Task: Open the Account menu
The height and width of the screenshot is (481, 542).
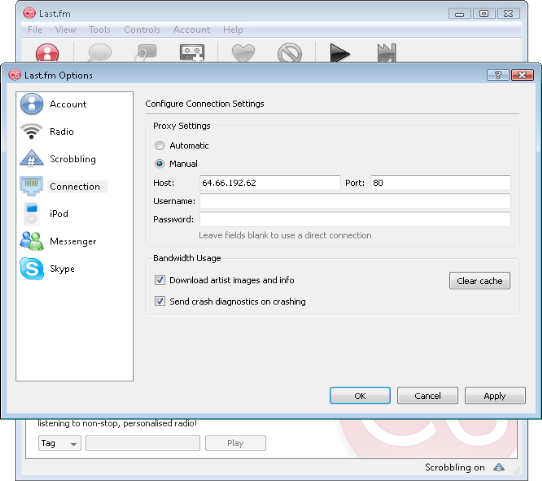Action: pyautogui.click(x=191, y=30)
